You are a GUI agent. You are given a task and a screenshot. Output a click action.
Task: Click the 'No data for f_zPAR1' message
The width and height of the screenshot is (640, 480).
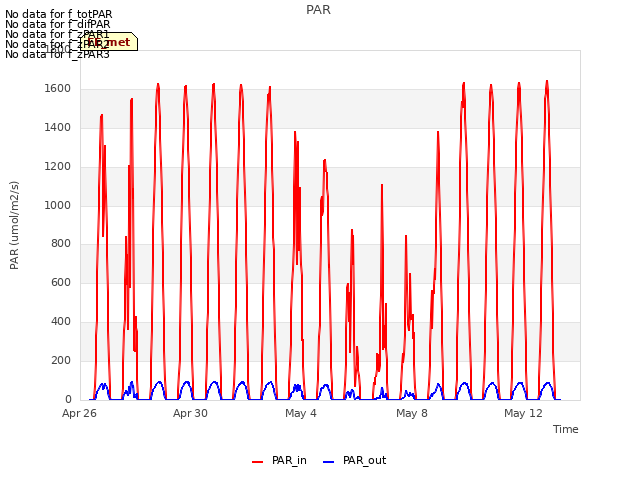pos(57,34)
